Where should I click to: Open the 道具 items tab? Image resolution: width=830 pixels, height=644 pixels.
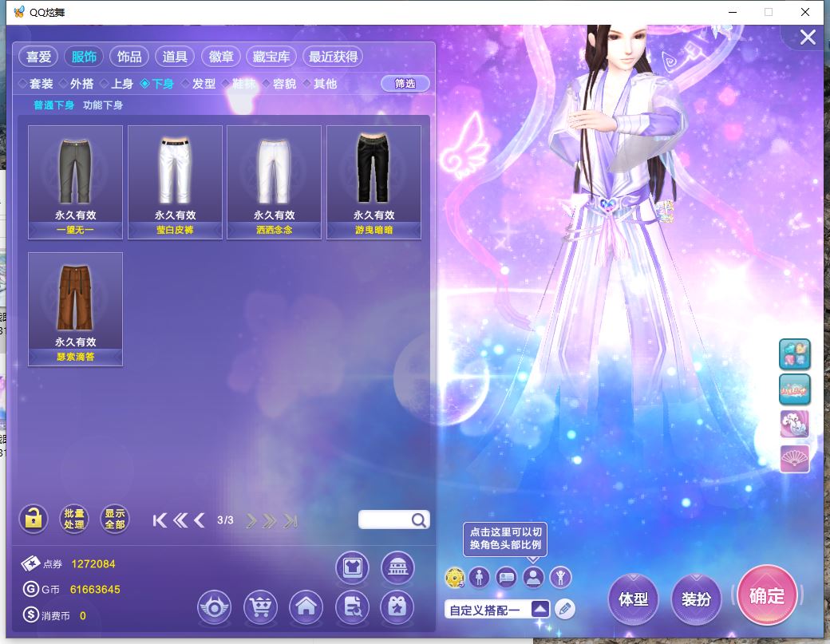(x=175, y=57)
